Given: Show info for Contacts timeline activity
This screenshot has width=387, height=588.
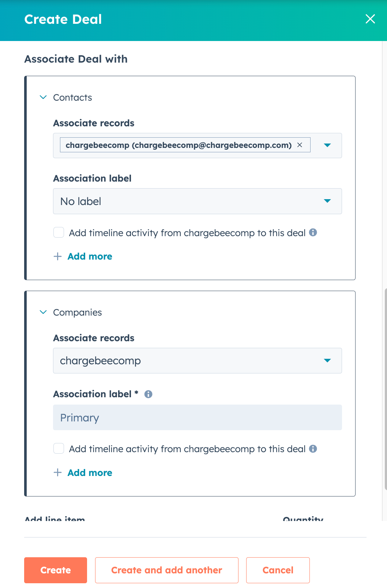Looking at the screenshot, I should point(313,232).
